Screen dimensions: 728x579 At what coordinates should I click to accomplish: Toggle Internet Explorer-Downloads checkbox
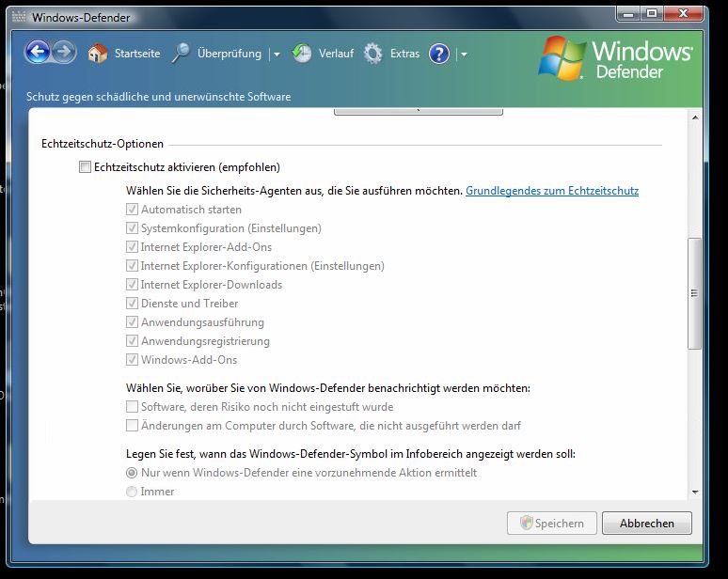pos(132,285)
